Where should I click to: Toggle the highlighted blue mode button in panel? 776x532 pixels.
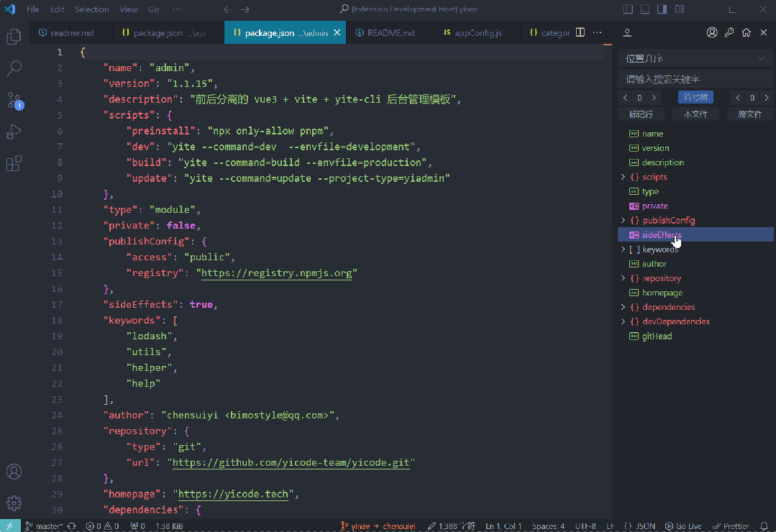(x=695, y=97)
